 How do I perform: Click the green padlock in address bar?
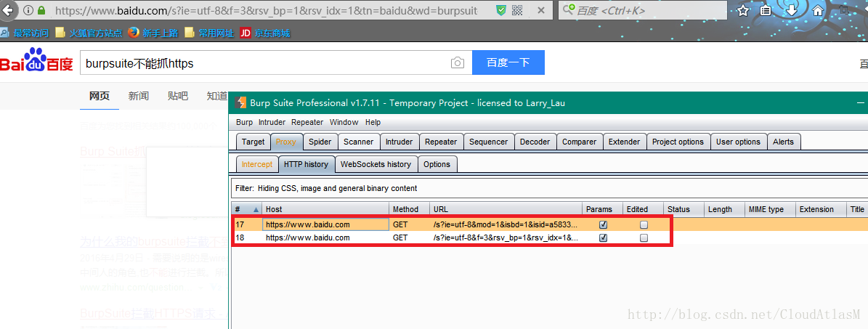point(41,10)
